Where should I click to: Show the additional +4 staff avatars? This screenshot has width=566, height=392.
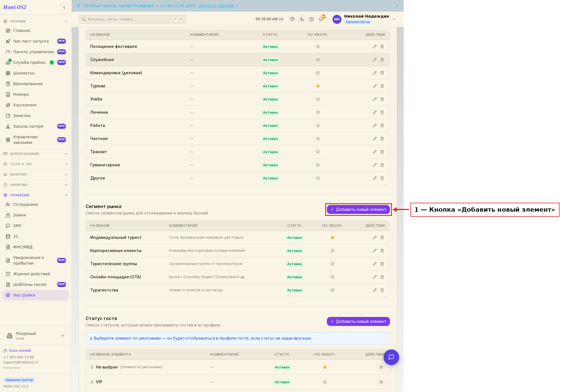click(x=281, y=19)
